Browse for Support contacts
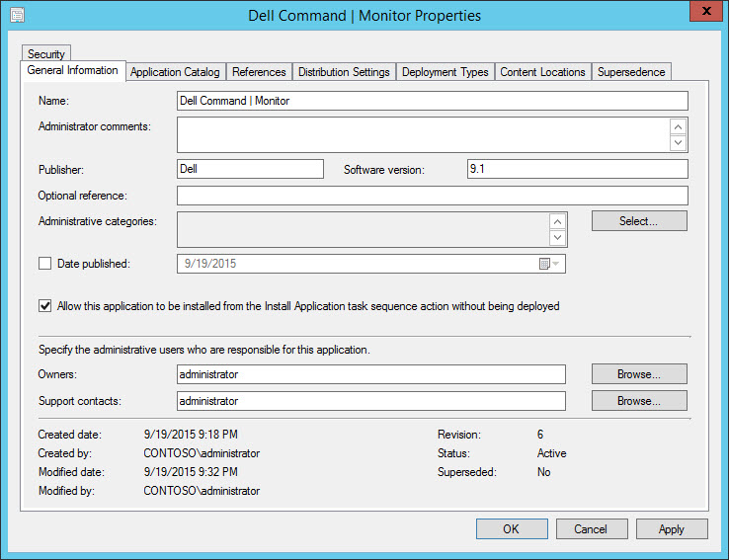Viewport: 729px width, 560px height. click(638, 401)
